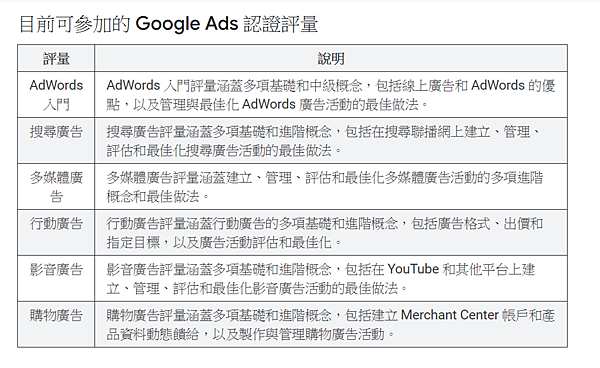Select the 多媒體廣告評量 description cell

[331, 187]
